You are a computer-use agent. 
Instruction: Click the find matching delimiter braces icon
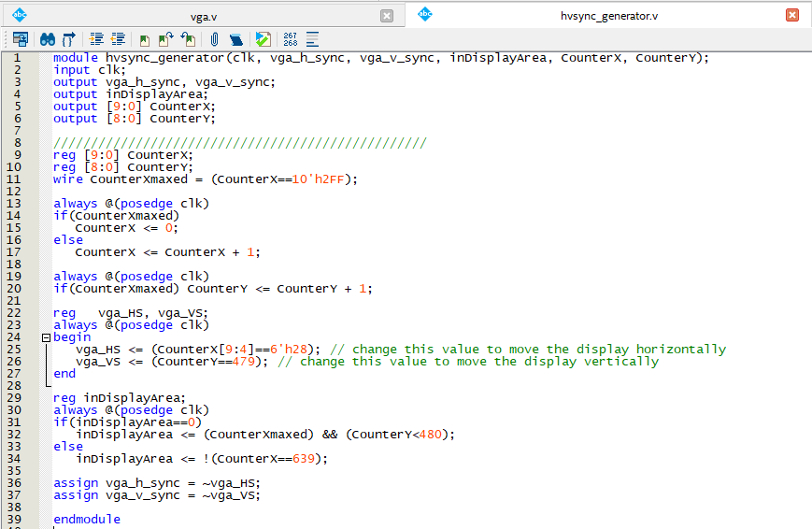point(68,39)
